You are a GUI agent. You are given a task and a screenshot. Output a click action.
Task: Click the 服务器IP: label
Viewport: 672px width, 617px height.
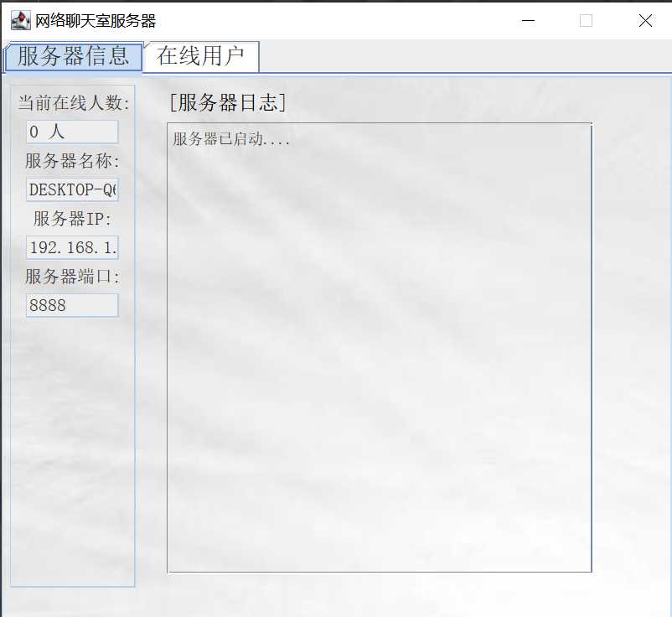click(72, 219)
